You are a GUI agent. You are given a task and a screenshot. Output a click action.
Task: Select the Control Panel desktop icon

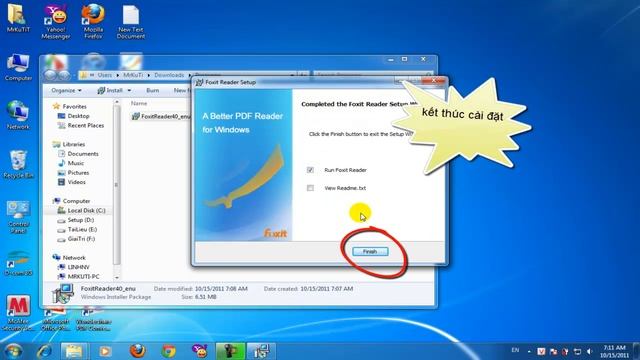tap(18, 217)
